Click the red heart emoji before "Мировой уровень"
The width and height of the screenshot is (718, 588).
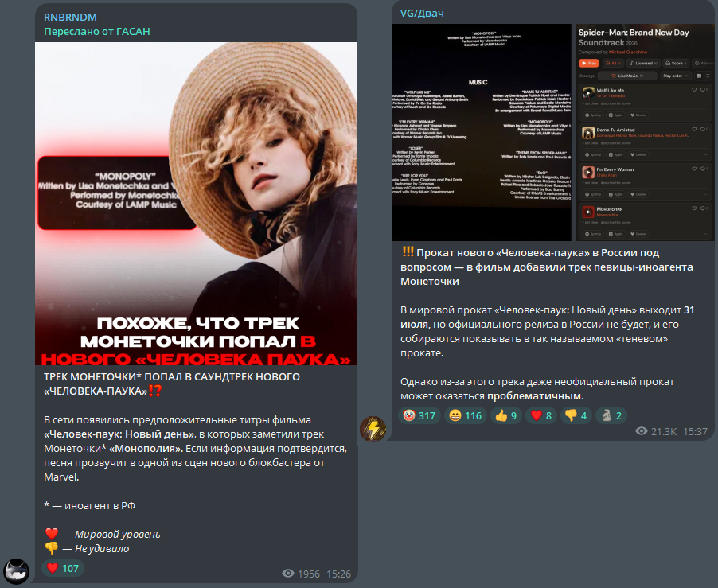tap(52, 534)
